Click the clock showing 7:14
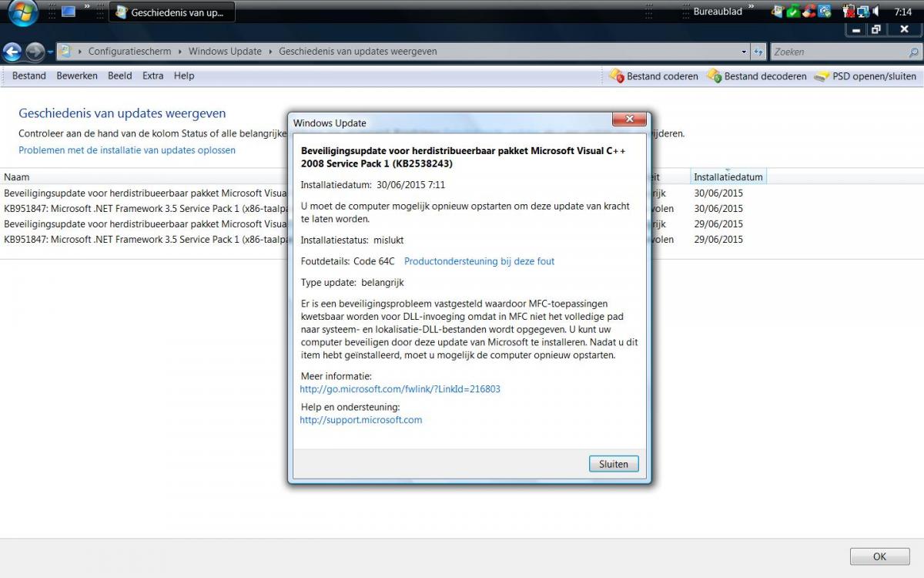 tap(903, 12)
